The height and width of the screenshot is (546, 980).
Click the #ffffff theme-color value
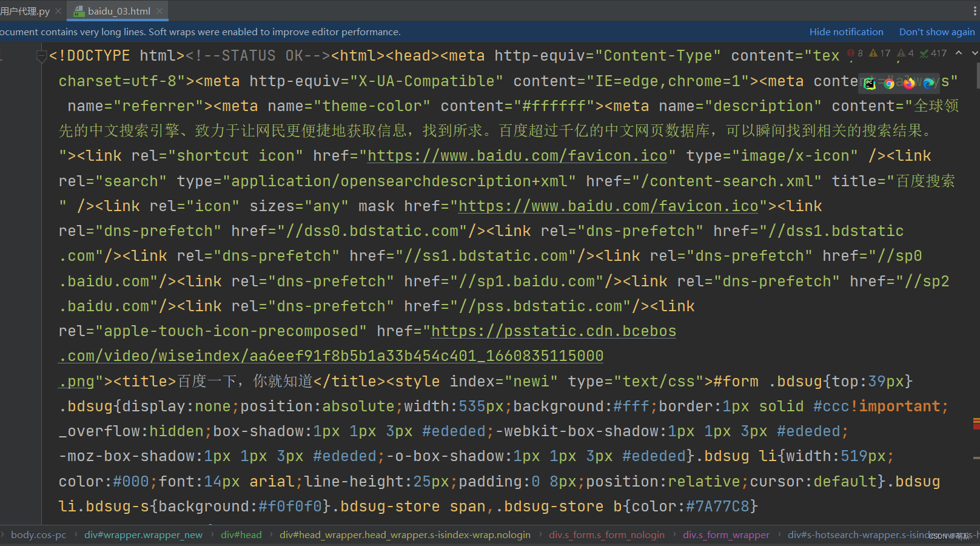554,106
